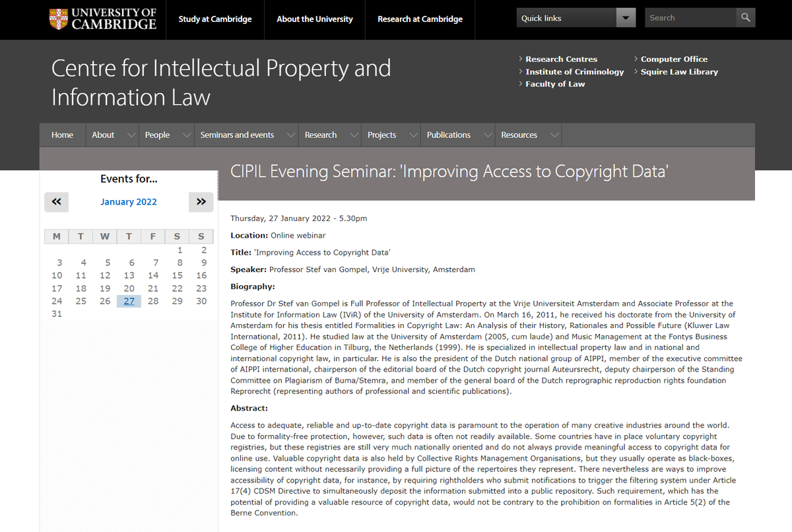The width and height of the screenshot is (792, 532).
Task: Click the 'Abstract:' heading
Action: pyautogui.click(x=249, y=409)
